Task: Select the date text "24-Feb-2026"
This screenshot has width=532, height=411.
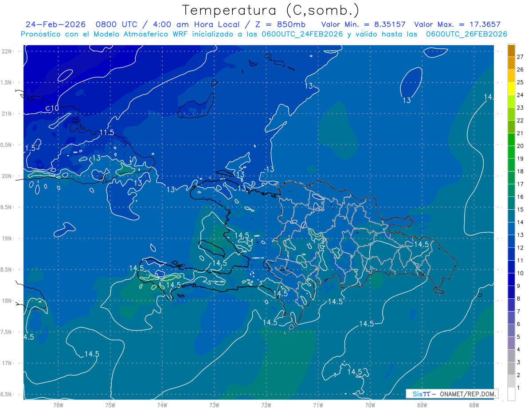Action: (x=55, y=25)
